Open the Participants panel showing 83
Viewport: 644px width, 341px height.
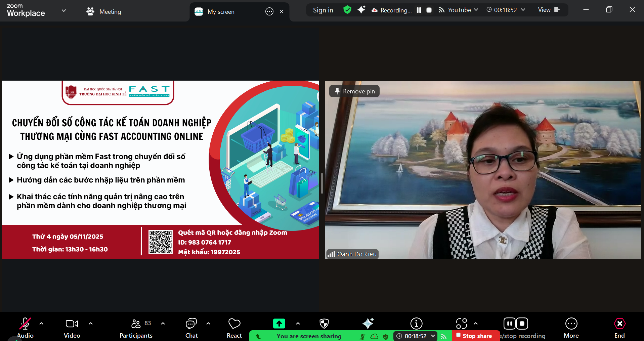click(136, 328)
